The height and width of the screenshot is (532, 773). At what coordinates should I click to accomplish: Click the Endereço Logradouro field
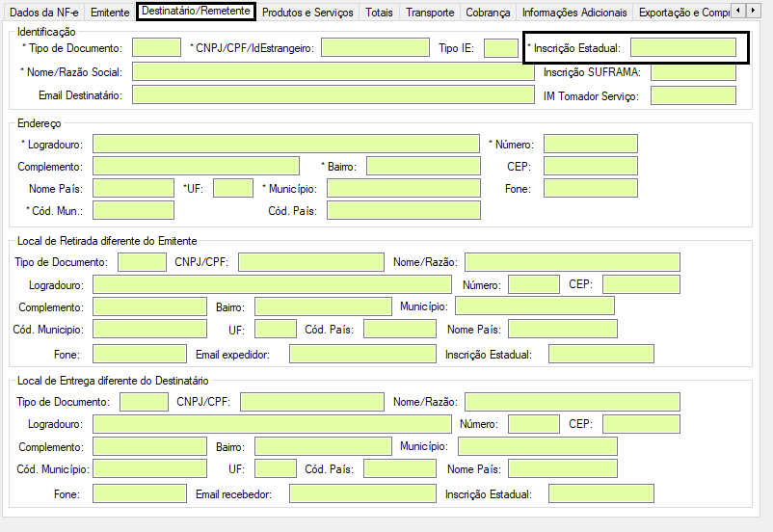(x=286, y=144)
